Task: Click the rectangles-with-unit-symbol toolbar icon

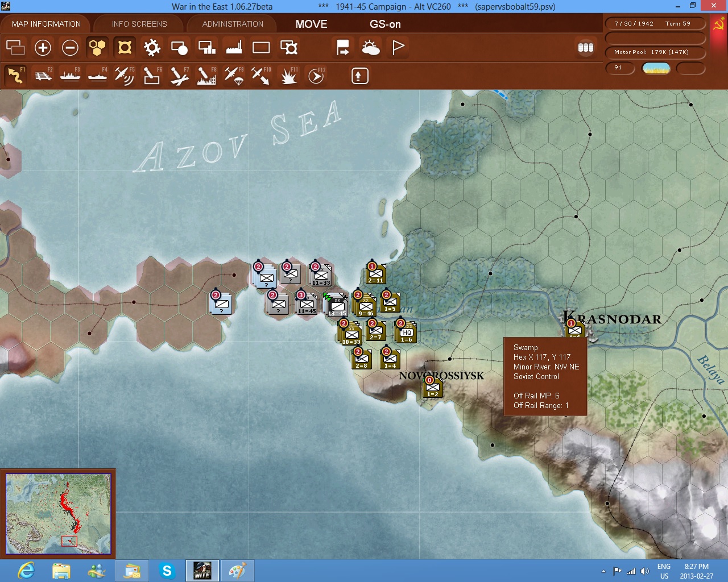Action: point(288,47)
